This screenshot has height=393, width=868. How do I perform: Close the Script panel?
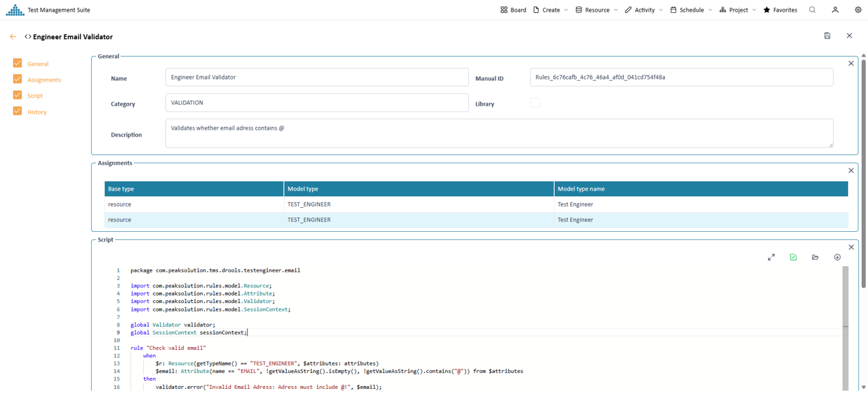click(851, 247)
